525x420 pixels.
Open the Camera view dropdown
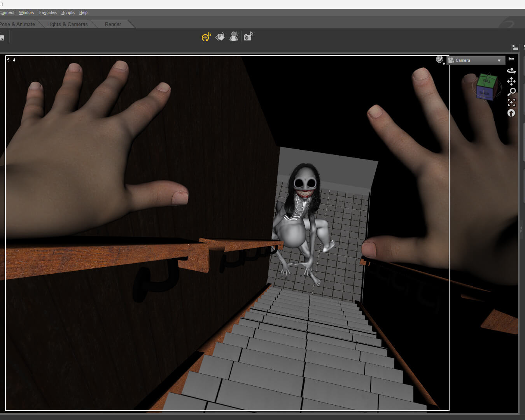(476, 60)
